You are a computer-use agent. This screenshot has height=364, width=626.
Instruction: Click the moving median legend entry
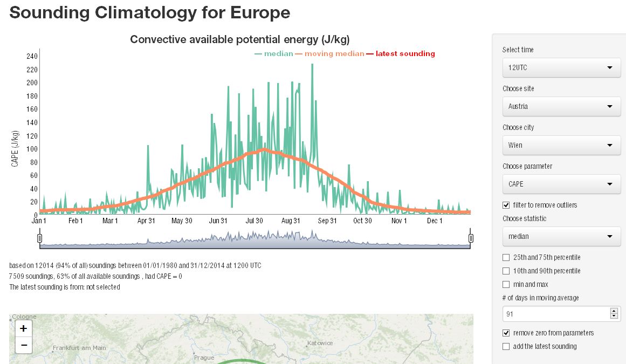[330, 53]
